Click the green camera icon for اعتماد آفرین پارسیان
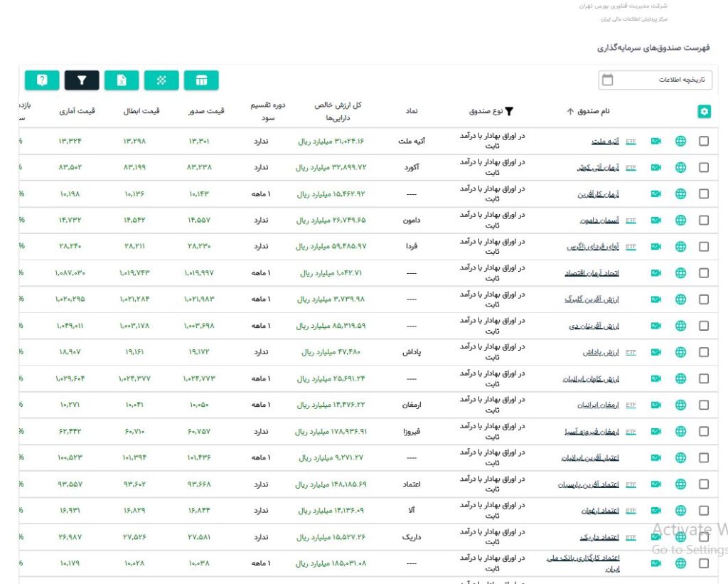 tap(655, 484)
